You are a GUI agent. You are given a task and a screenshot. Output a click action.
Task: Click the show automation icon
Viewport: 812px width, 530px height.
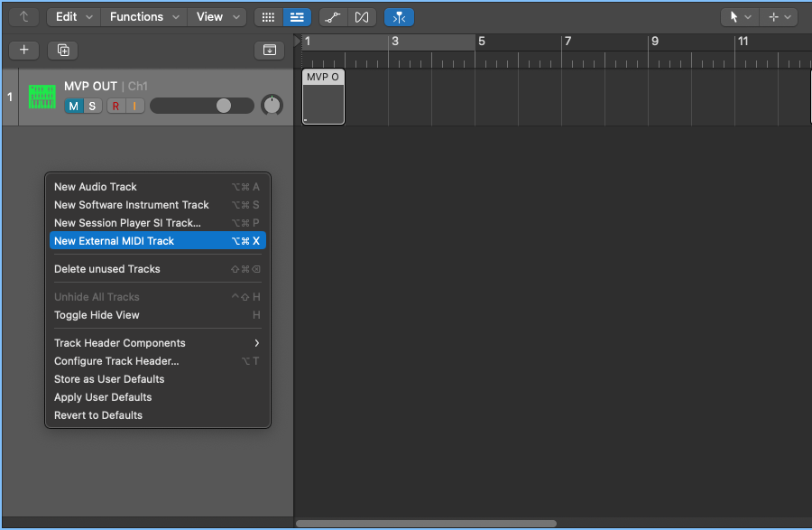[x=334, y=17]
